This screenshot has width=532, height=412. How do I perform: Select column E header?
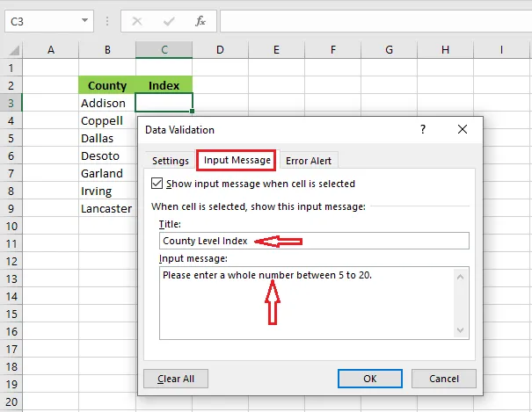click(276, 50)
